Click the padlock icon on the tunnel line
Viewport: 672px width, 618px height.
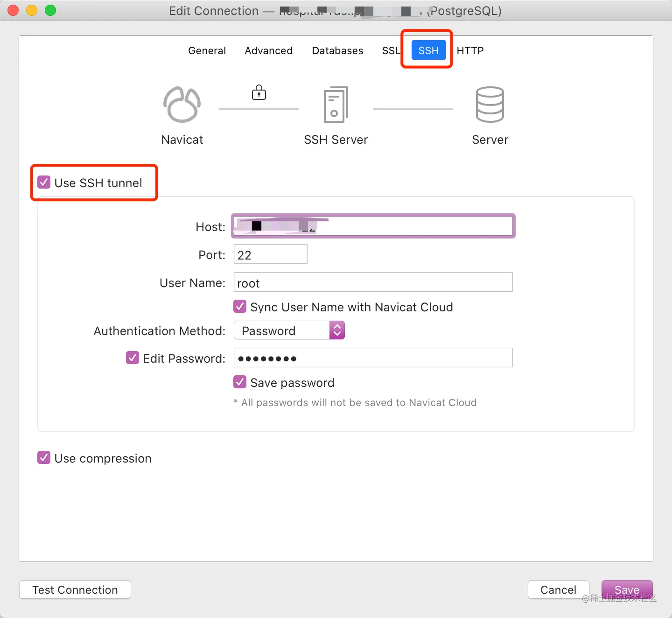tap(259, 92)
